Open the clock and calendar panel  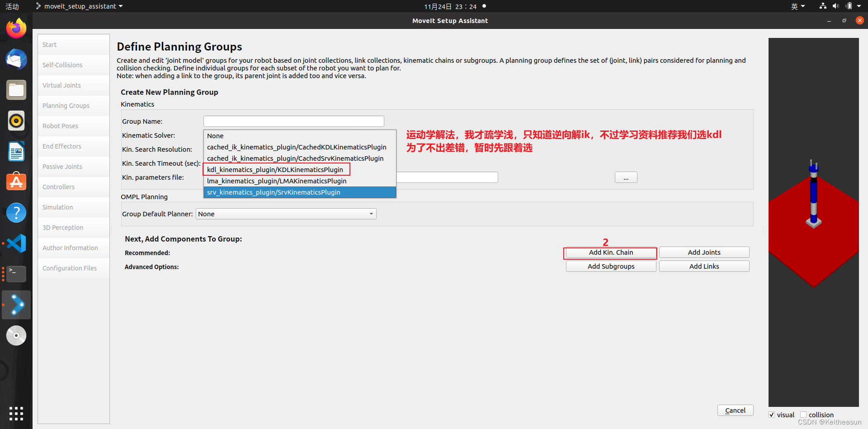click(450, 6)
